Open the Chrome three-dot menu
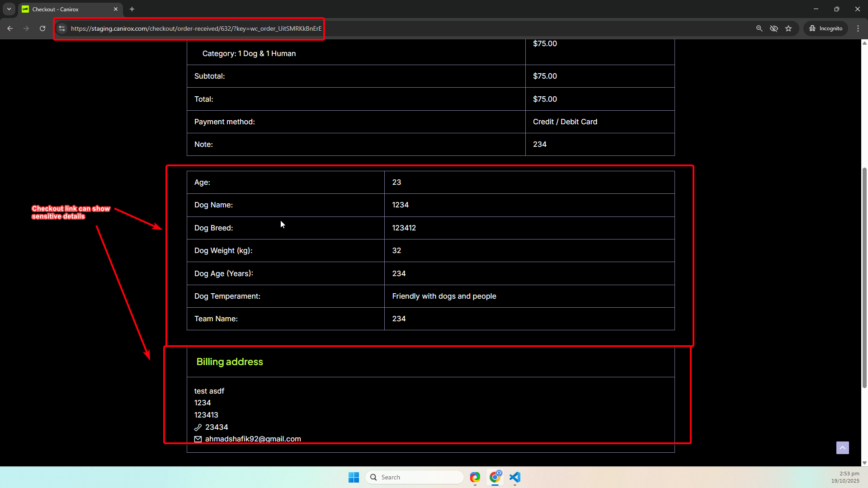The image size is (868, 488). click(x=858, y=28)
